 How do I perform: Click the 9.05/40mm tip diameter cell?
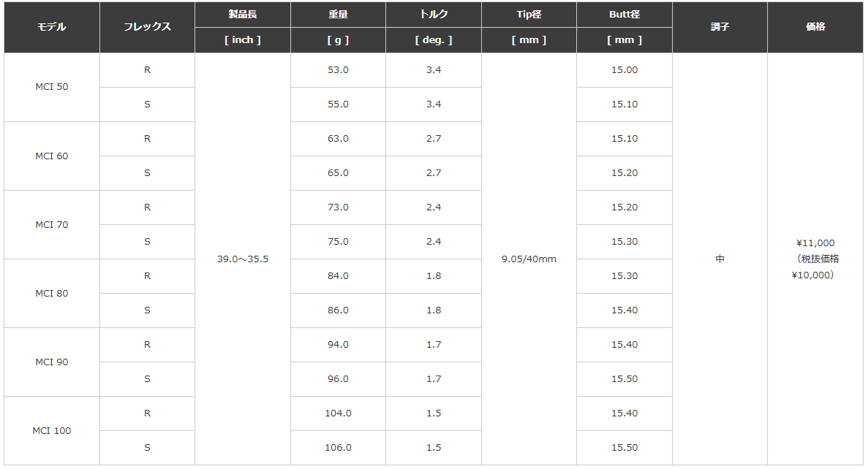[x=529, y=259]
